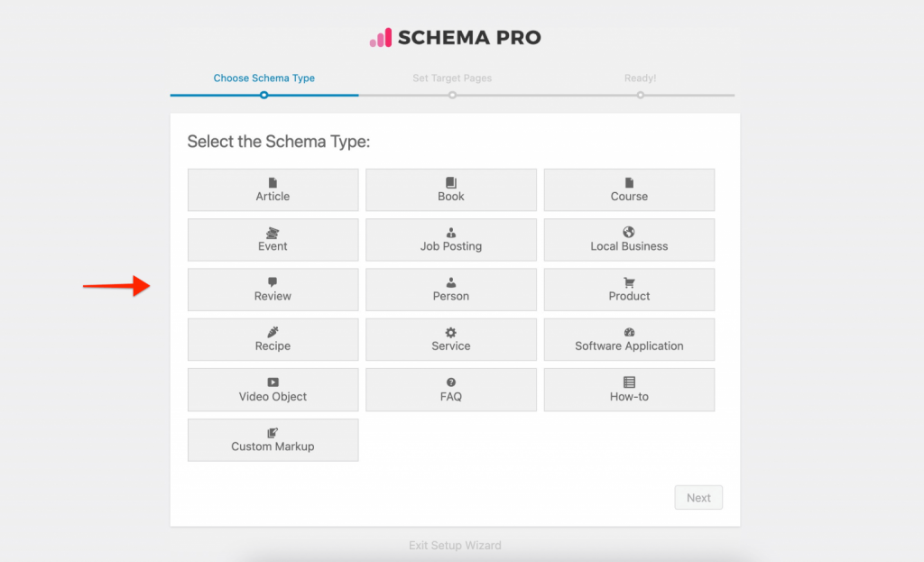Select the Local Business schema icon
The image size is (924, 562).
(629, 240)
